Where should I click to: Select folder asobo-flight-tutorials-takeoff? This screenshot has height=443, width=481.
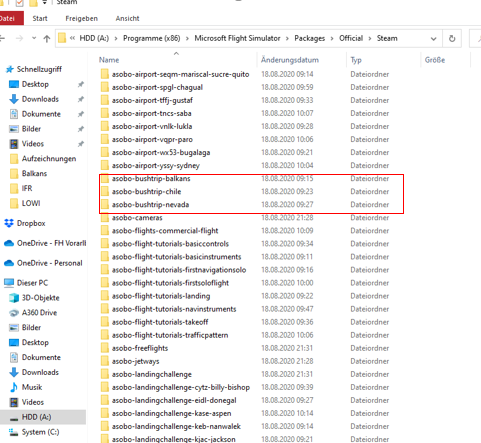160,322
